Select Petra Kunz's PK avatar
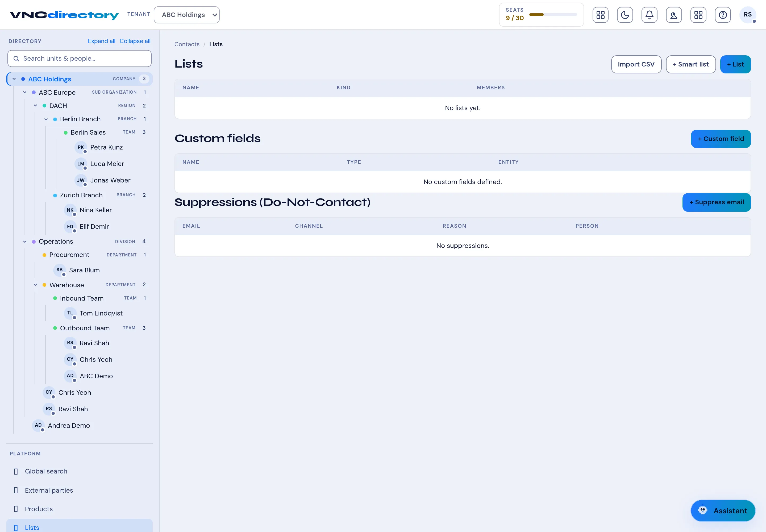The height and width of the screenshot is (532, 766). 81,147
